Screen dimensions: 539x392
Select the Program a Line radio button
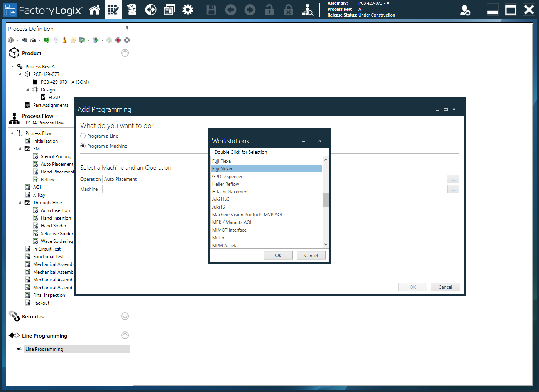[83, 136]
